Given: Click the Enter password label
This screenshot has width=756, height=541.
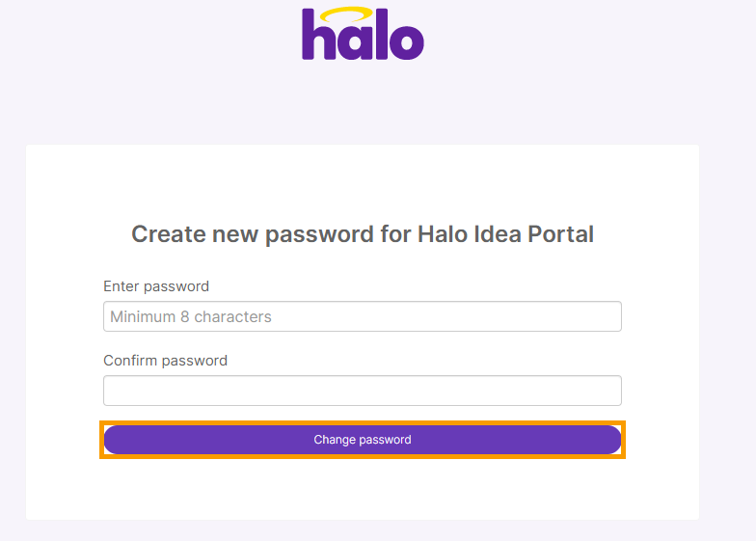Looking at the screenshot, I should (x=156, y=286).
